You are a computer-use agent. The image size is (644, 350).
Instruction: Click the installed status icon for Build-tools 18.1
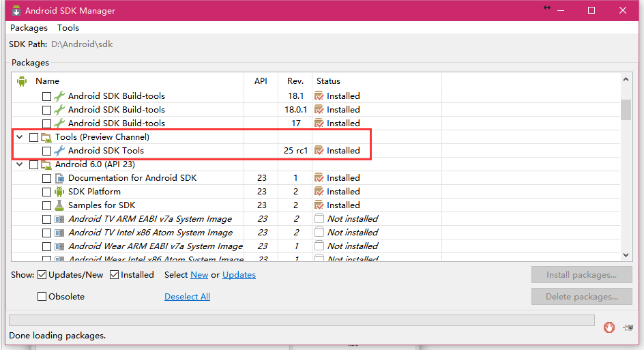[319, 96]
